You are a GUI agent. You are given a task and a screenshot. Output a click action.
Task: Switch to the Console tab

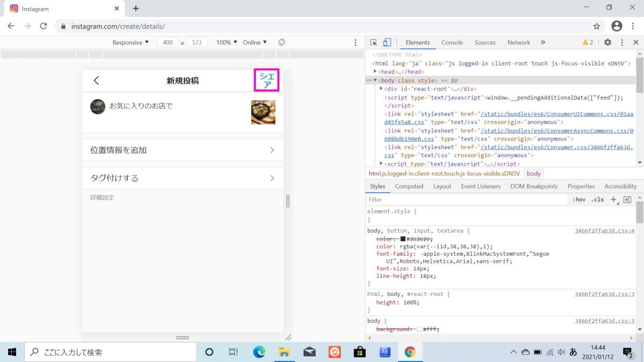(x=452, y=42)
